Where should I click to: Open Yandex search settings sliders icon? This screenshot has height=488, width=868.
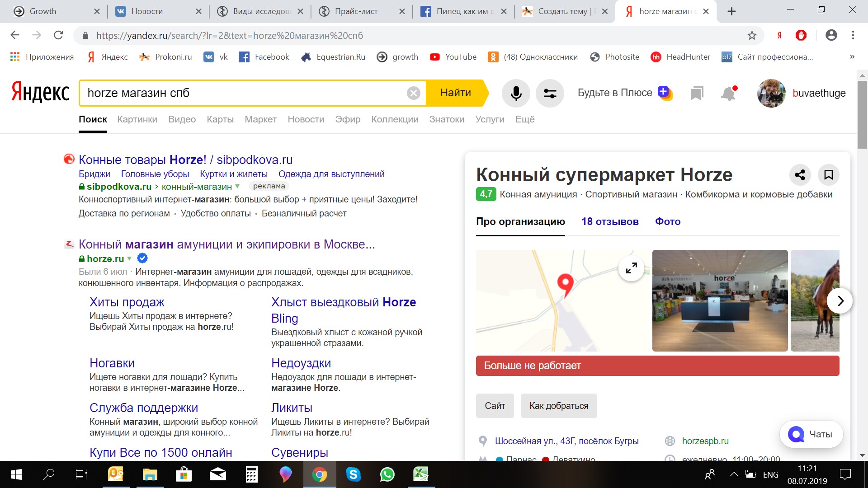click(x=550, y=93)
